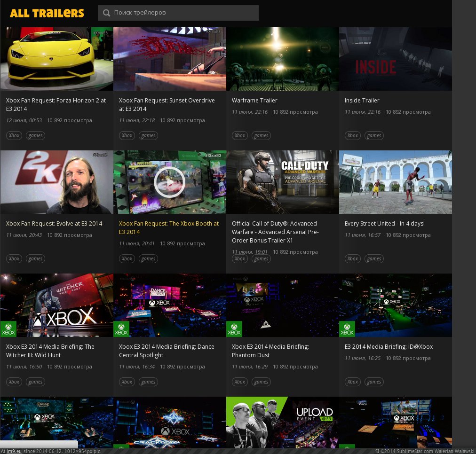Open the Upload Event thumbnail

283,423
